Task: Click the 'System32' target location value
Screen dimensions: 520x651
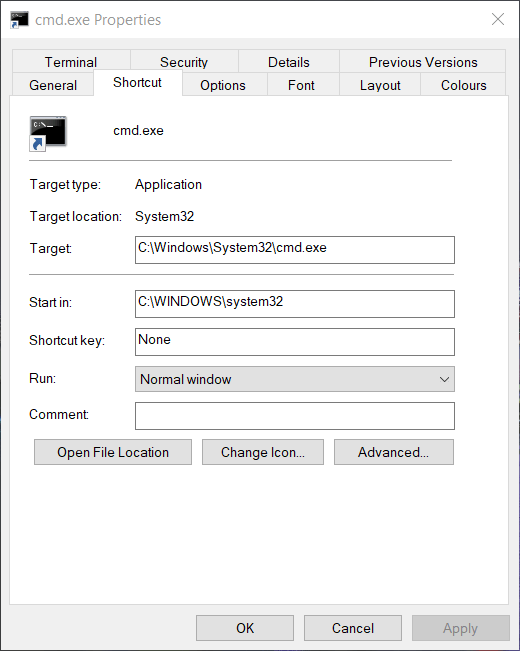Action: click(164, 216)
